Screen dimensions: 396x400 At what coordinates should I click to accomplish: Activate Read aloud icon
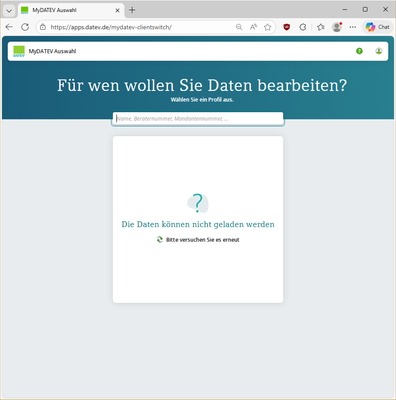pyautogui.click(x=253, y=27)
